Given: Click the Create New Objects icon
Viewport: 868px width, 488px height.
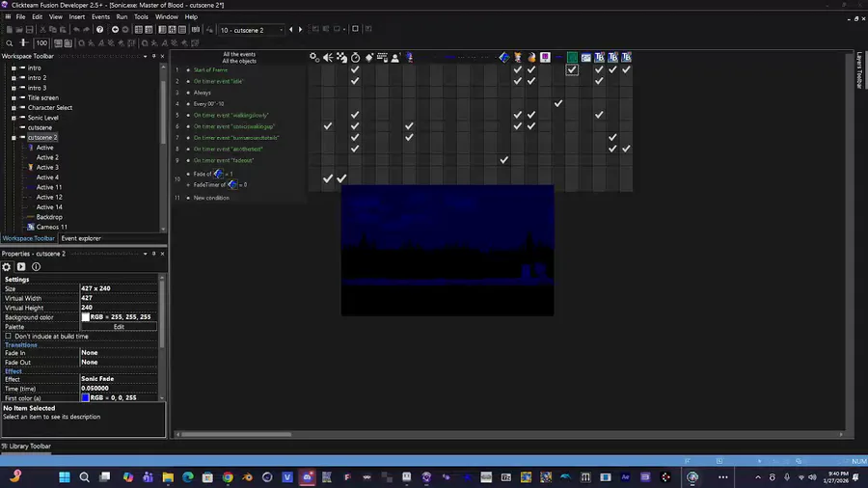Looking at the screenshot, I should coord(368,57).
